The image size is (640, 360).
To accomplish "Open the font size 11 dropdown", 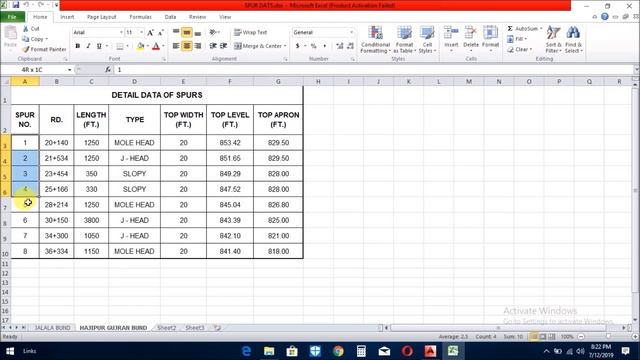I will tap(142, 32).
